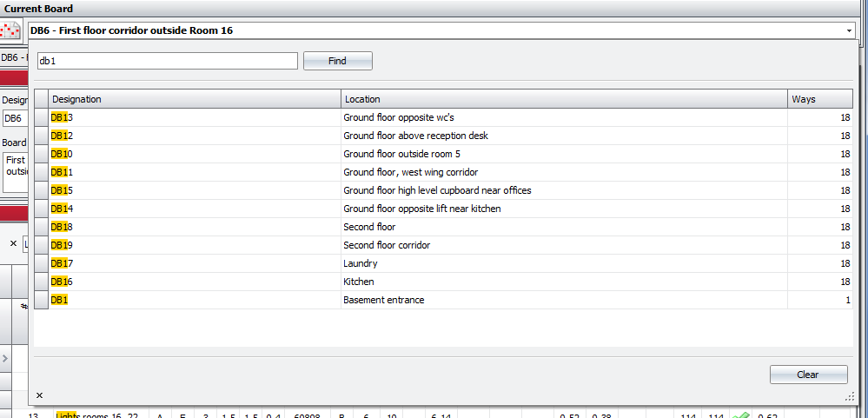The width and height of the screenshot is (868, 418).
Task: Select the DB13 row selector box
Action: coord(41,117)
